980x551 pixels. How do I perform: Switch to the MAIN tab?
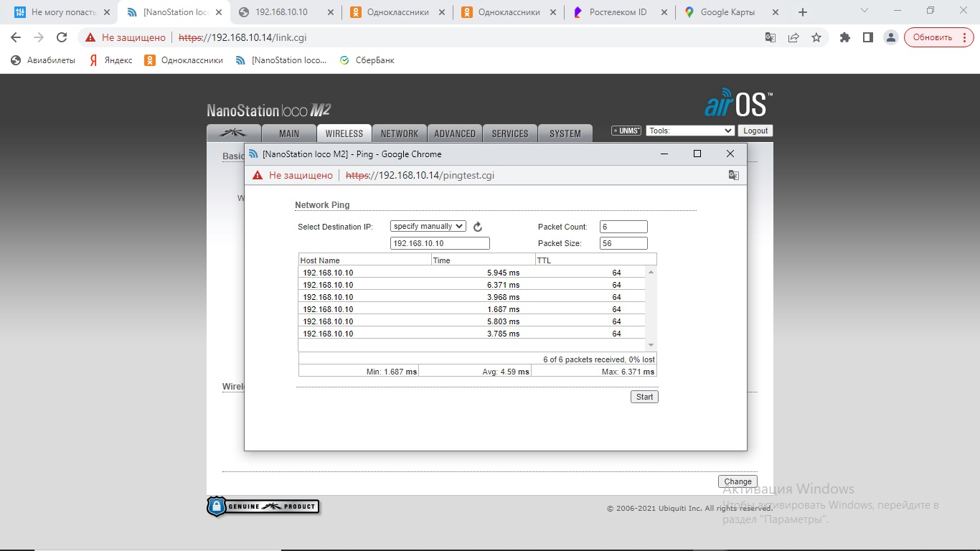pyautogui.click(x=289, y=133)
